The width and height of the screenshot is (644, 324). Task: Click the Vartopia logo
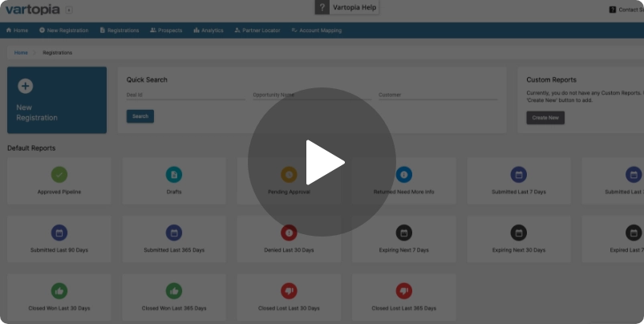(x=32, y=10)
